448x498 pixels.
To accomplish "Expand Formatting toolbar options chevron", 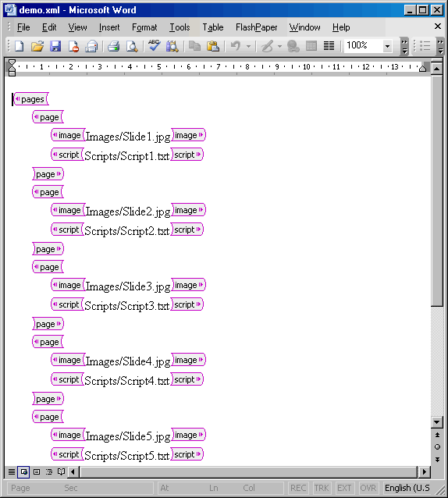I will [x=440, y=46].
